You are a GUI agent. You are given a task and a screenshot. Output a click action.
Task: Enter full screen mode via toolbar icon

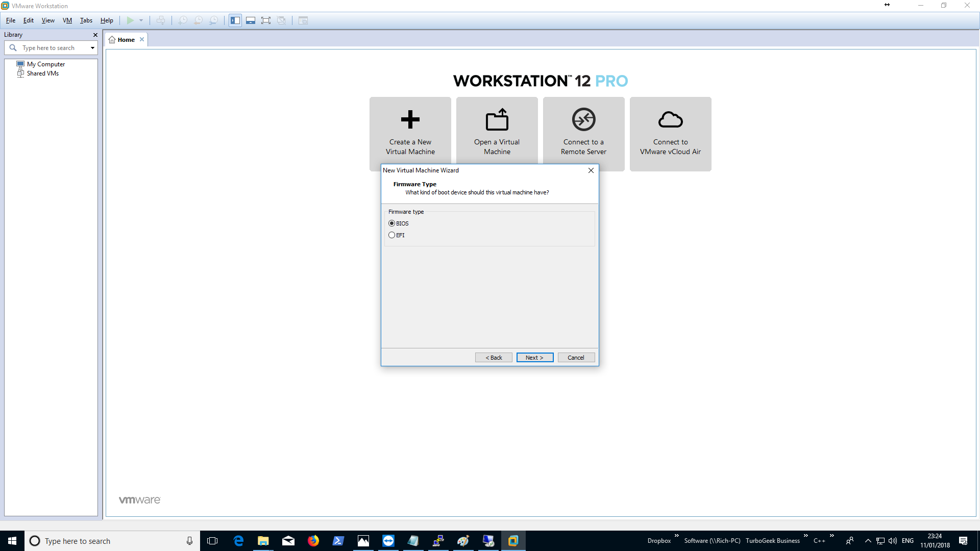[x=266, y=20]
